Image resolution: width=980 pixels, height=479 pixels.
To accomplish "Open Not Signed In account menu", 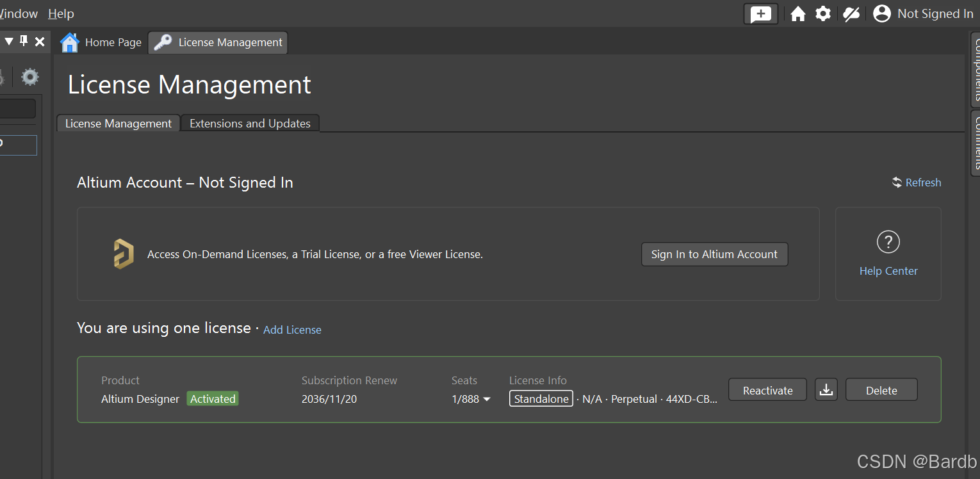I will pos(935,13).
